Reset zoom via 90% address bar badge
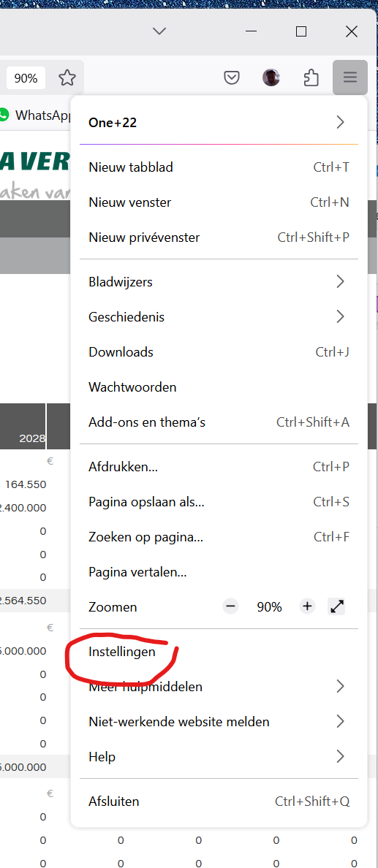Image resolution: width=378 pixels, height=868 pixels. point(26,78)
